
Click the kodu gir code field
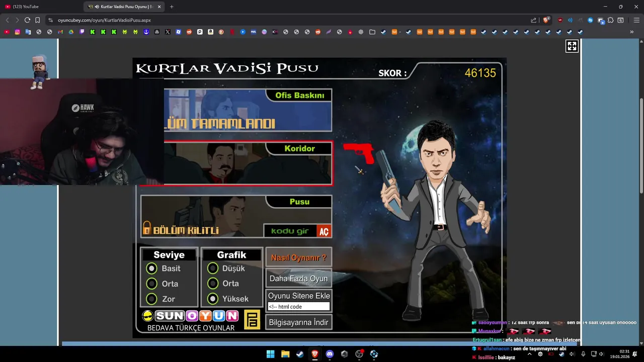[290, 231]
